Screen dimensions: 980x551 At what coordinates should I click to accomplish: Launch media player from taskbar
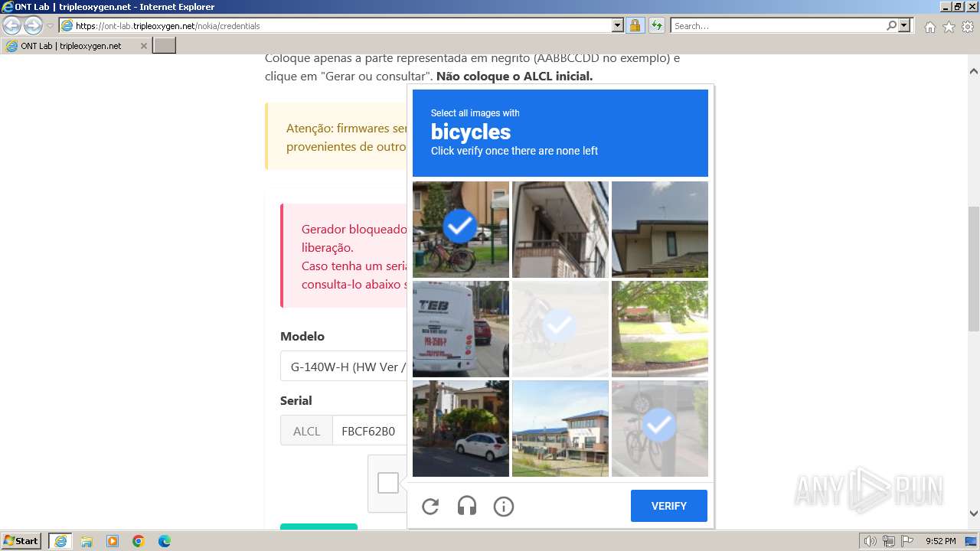click(x=113, y=541)
